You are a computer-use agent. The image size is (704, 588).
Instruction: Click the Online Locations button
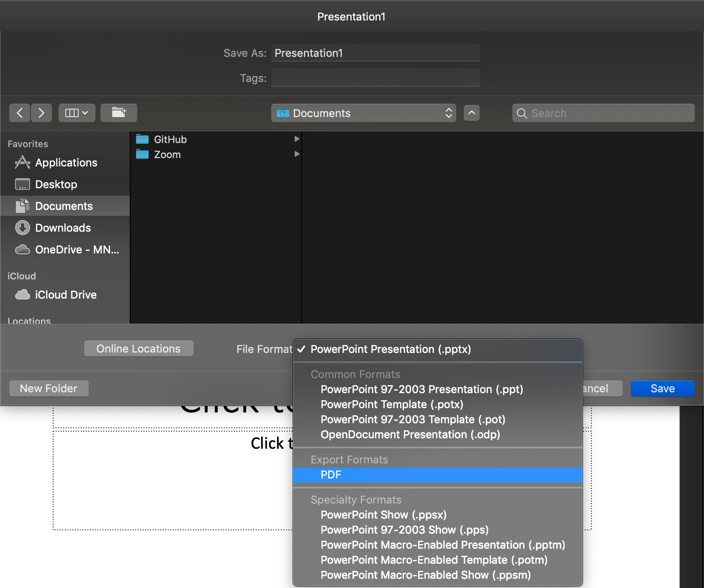click(139, 348)
